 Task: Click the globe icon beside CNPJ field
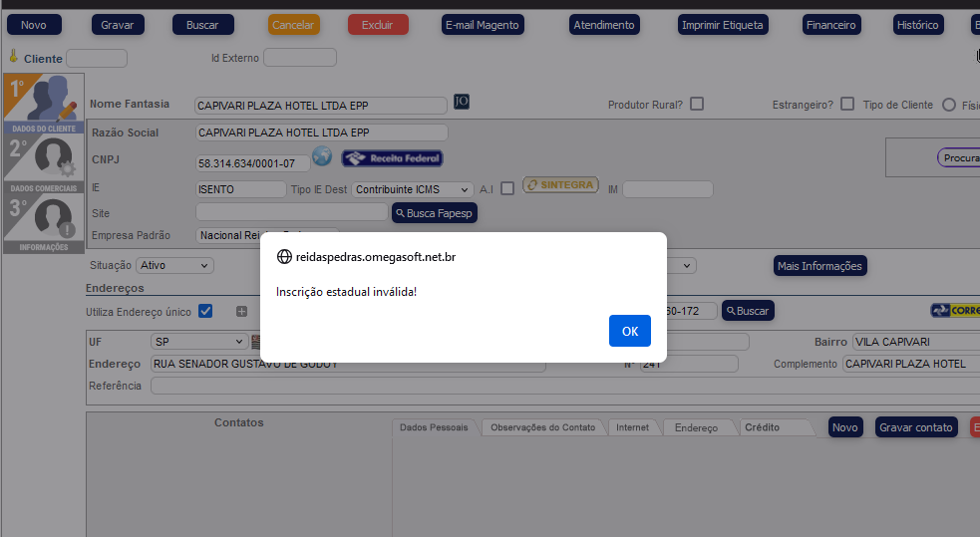coord(321,157)
